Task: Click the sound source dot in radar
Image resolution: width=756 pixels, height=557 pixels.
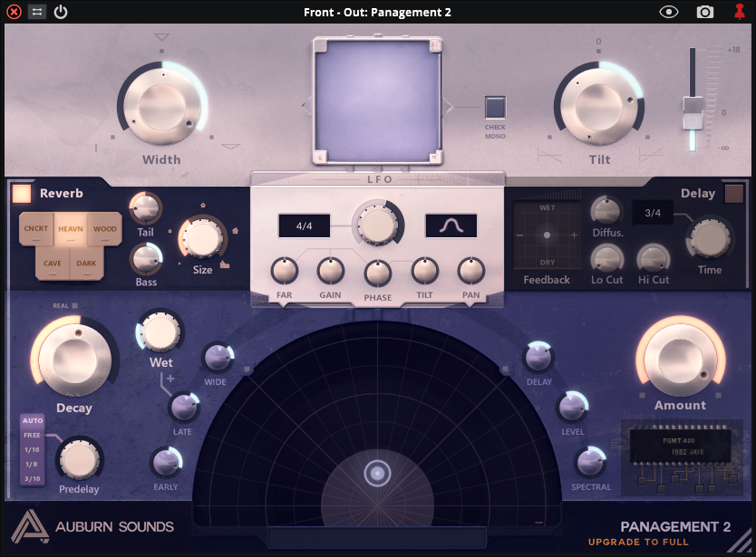Action: (x=377, y=473)
